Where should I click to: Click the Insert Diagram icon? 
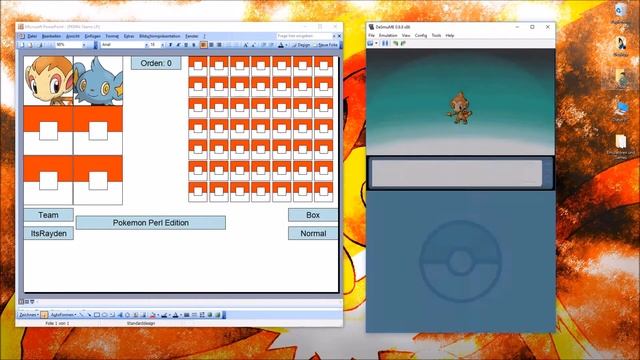pyautogui.click(x=128, y=315)
